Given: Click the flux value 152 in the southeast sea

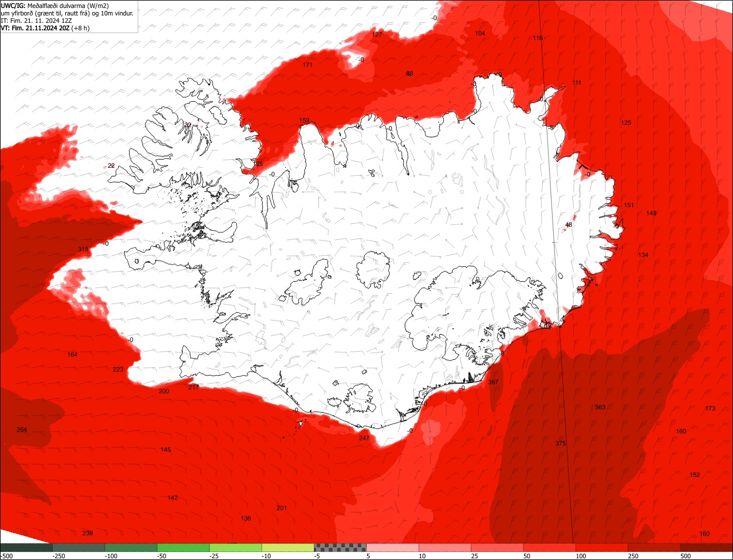Looking at the screenshot, I should 695,475.
